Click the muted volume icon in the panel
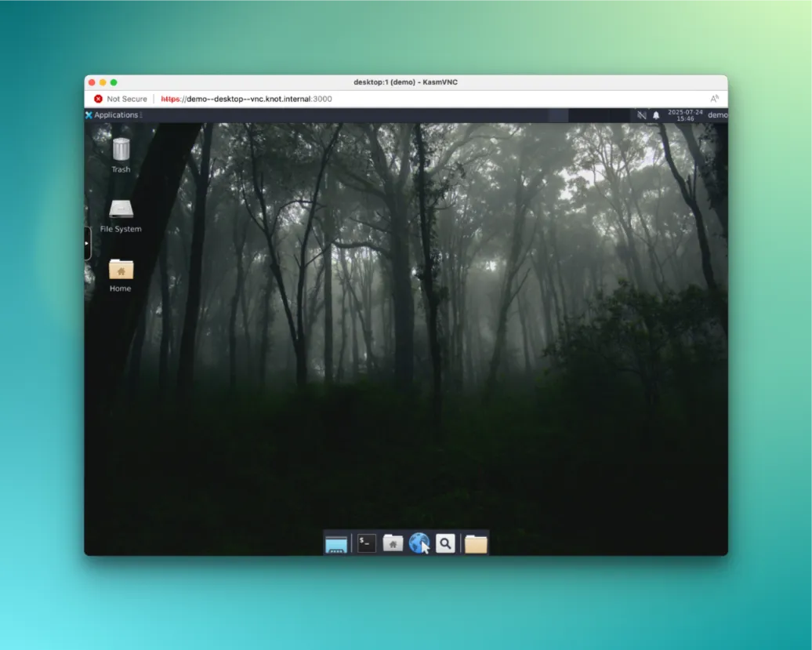The image size is (812, 650). [642, 115]
